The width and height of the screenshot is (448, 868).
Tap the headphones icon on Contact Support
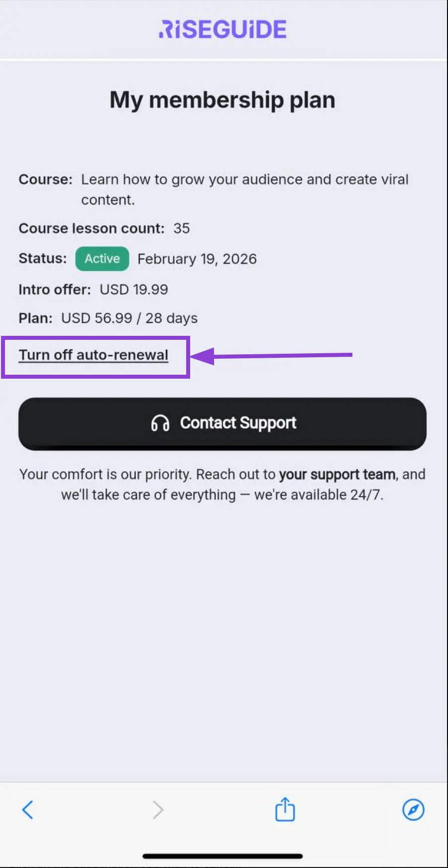pos(160,423)
